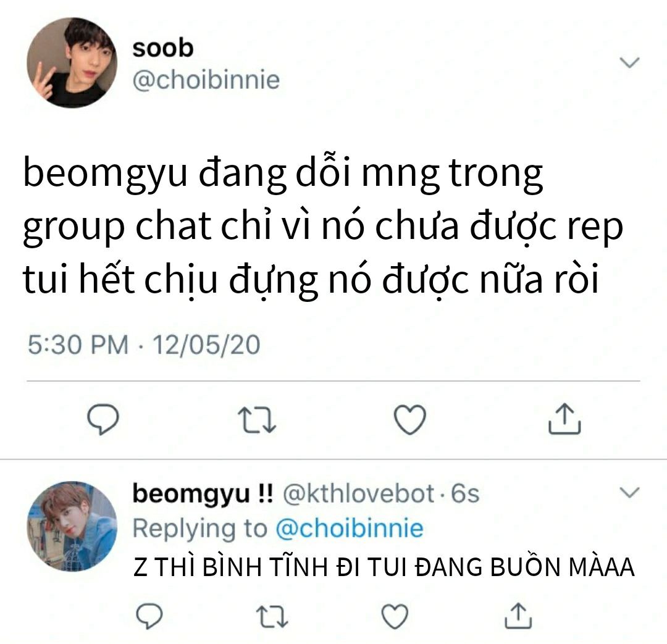Reply to soob's main tweet
This screenshot has height=644, width=667.
click(x=103, y=419)
